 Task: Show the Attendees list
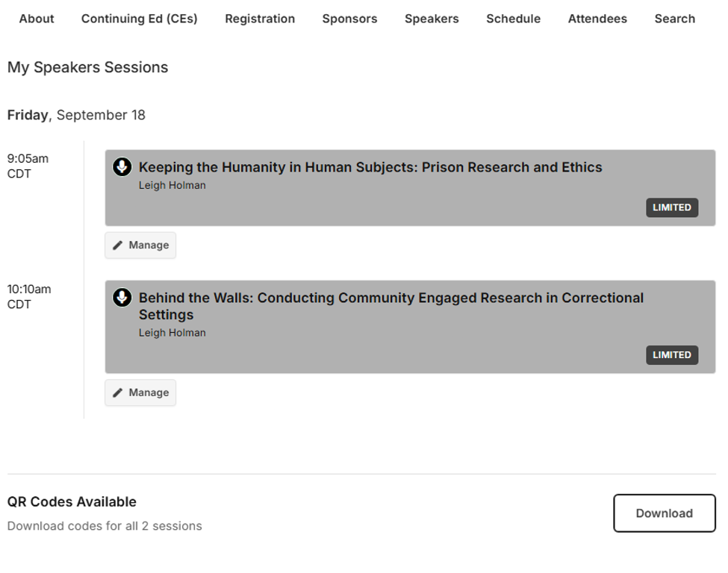click(x=597, y=19)
